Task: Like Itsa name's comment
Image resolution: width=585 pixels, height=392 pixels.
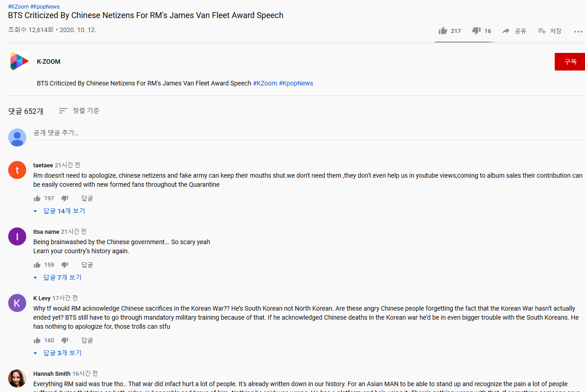Action: point(37,264)
